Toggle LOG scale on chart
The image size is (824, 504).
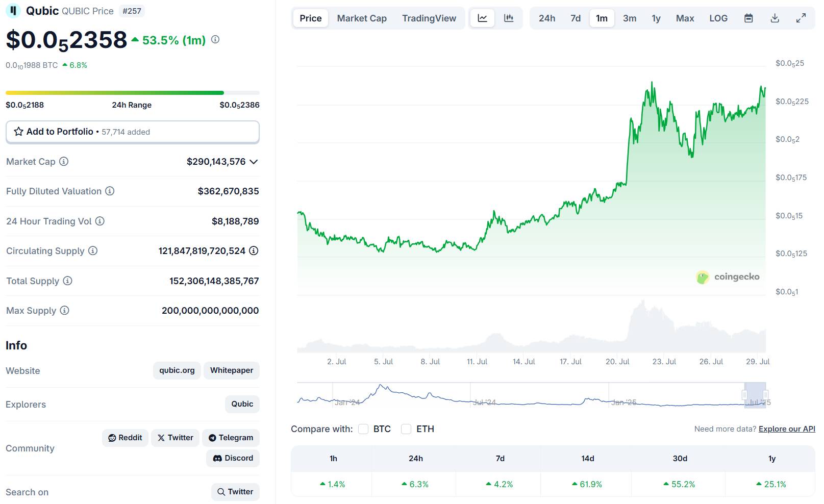pos(718,18)
